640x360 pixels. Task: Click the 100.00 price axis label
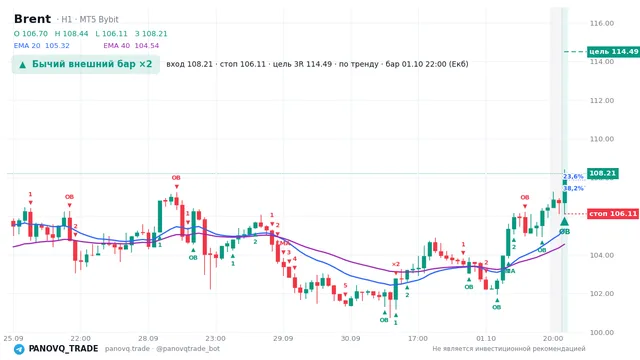602,332
